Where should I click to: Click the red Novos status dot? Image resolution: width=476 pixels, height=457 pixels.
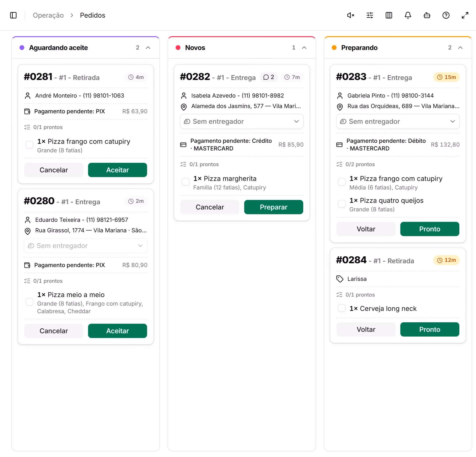pos(178,48)
